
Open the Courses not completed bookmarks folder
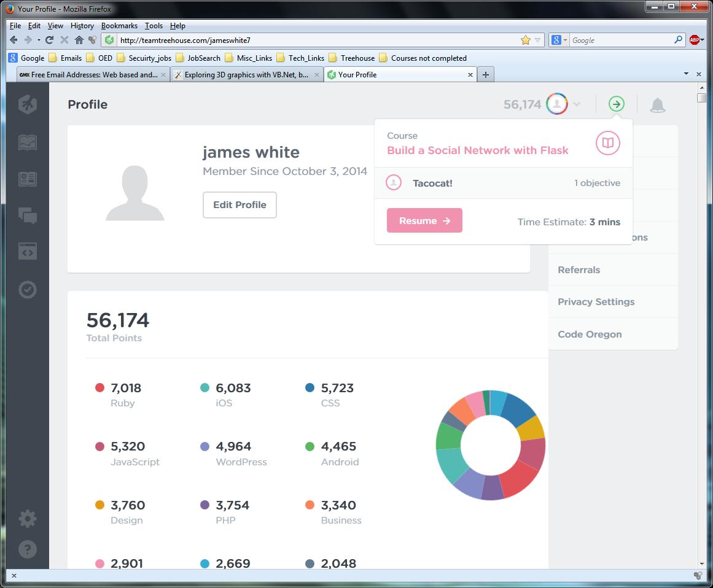pos(423,58)
